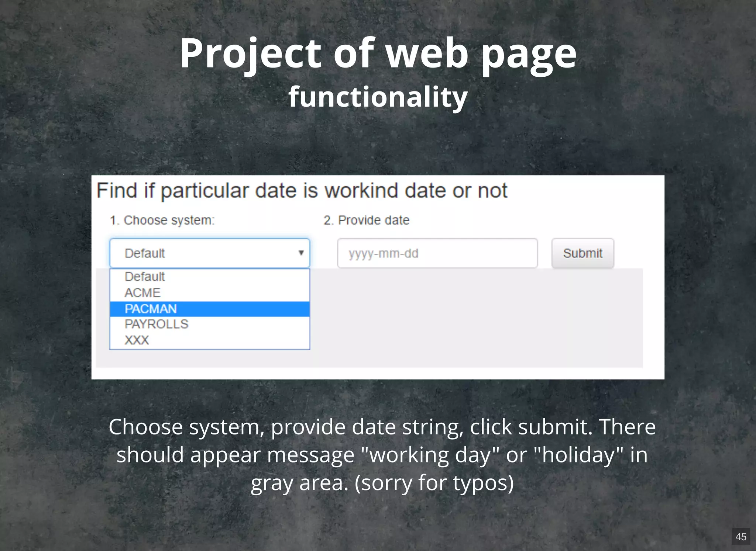The height and width of the screenshot is (551, 756).
Task: Click the 'functionality' subtitle text
Action: (x=378, y=97)
